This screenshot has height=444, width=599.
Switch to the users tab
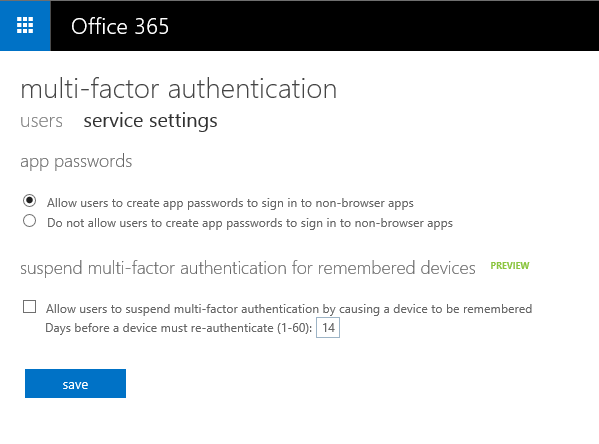pyautogui.click(x=41, y=121)
